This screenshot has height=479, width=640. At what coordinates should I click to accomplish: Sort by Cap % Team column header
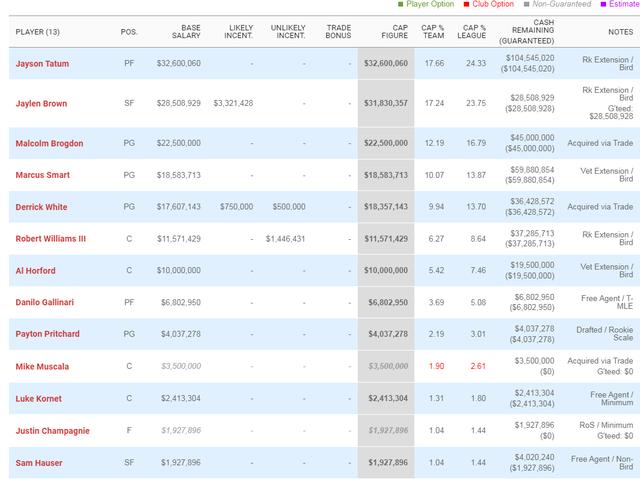coord(433,32)
